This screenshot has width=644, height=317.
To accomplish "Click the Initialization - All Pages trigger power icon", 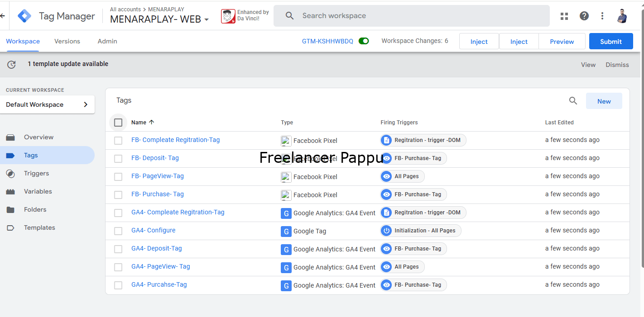I will (x=386, y=231).
